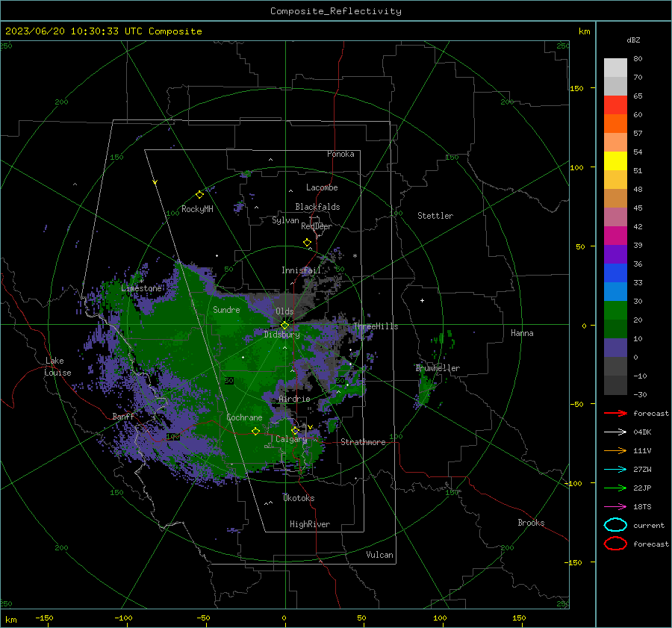672x628 pixels.
Task: Click the Vulcan label on the map
Action: [380, 555]
